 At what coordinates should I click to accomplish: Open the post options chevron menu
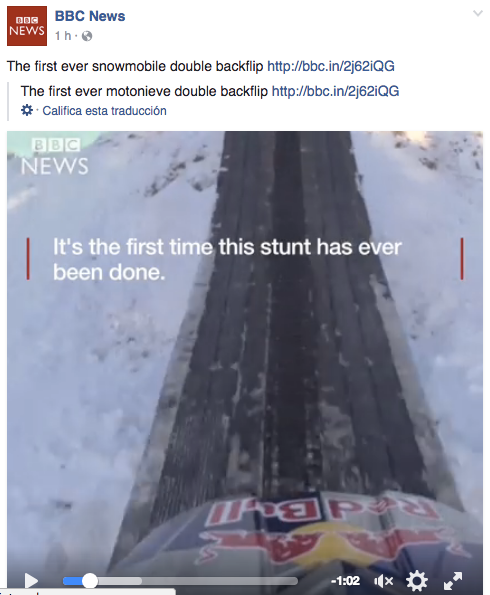coord(478,14)
